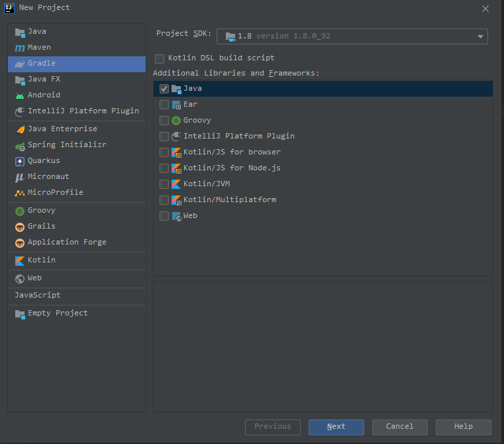Click the Kotlin/Multiplatform icon
The height and width of the screenshot is (444, 504).
[176, 200]
